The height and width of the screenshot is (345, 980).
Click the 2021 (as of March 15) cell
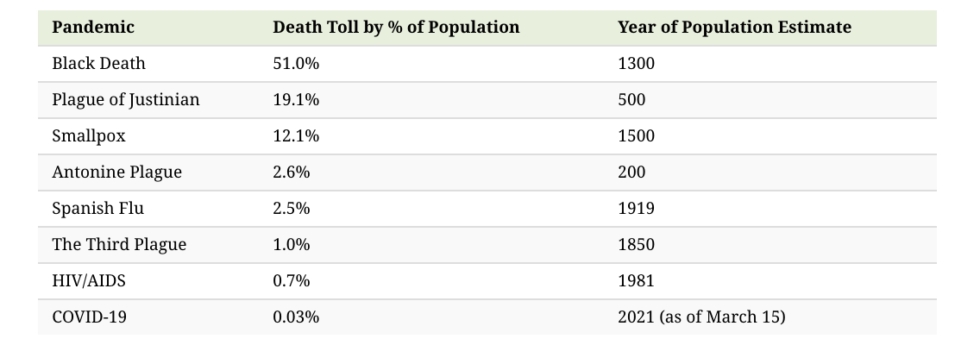pyautogui.click(x=701, y=317)
